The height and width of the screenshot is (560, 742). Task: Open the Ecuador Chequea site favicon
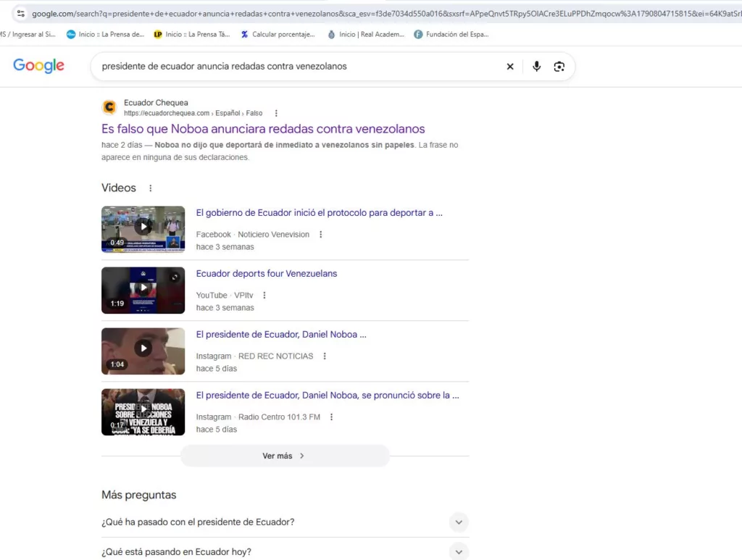point(109,107)
